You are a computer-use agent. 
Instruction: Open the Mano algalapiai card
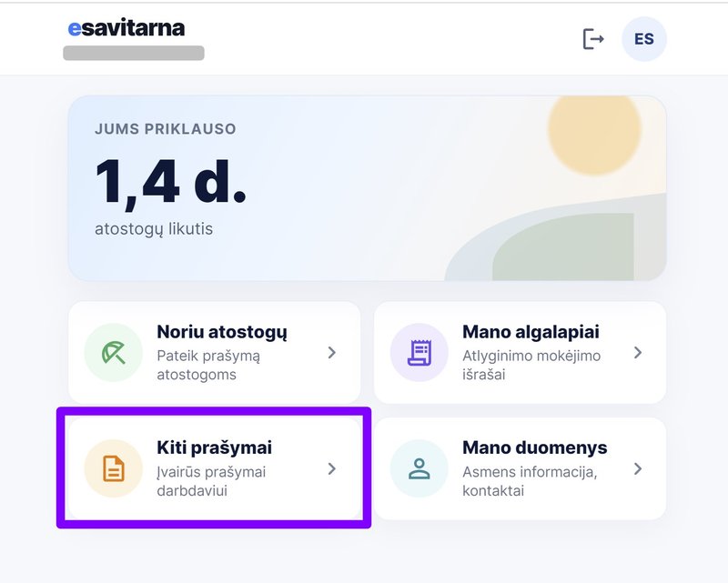520,352
